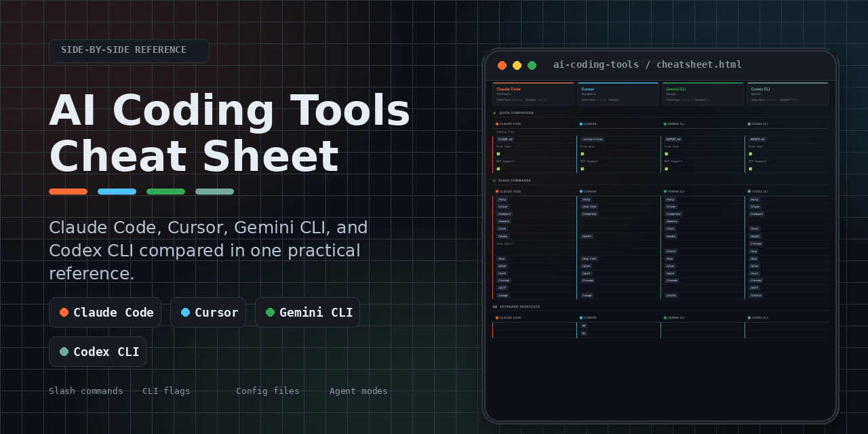
Task: Open the Codex CLI OpenAI summary card
Action: point(787,94)
